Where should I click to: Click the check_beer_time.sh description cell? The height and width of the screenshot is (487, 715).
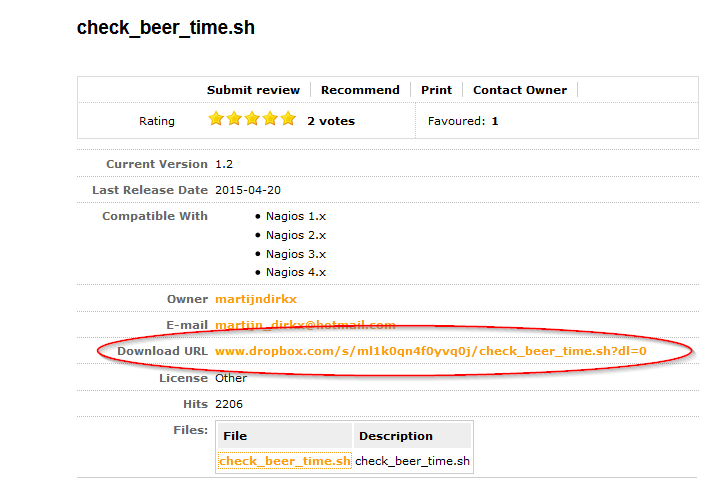pyautogui.click(x=412, y=461)
